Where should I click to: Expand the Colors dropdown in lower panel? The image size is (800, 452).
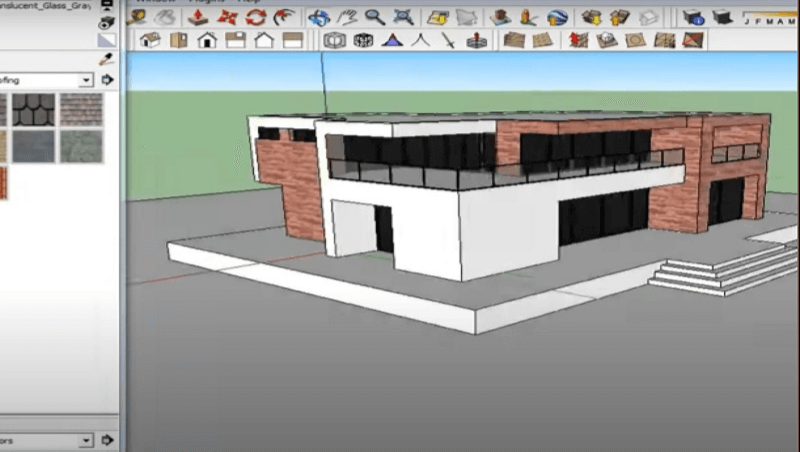[x=86, y=440]
